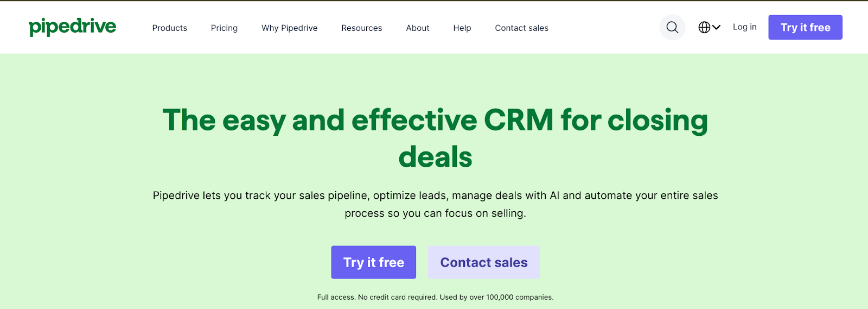The width and height of the screenshot is (868, 309).
Task: Open the Help navigation item
Action: 462,28
